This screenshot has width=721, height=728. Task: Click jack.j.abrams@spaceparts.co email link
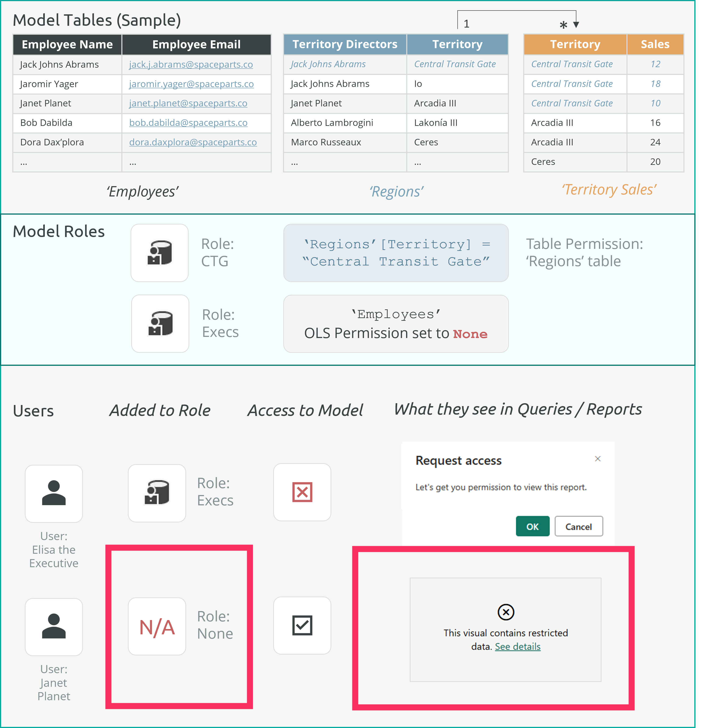(x=191, y=65)
